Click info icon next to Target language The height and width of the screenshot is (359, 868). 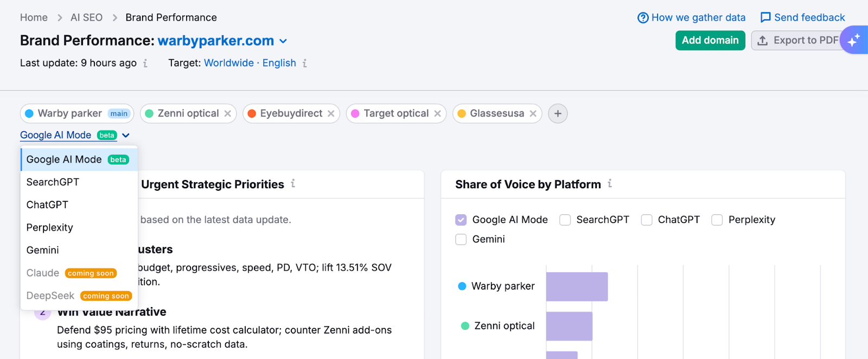(305, 63)
